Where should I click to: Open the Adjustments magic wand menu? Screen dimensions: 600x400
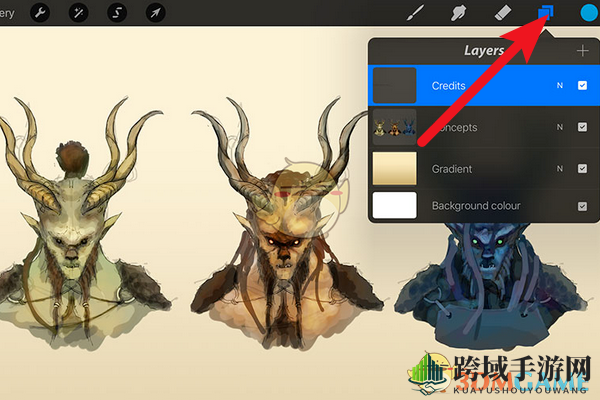coord(78,13)
